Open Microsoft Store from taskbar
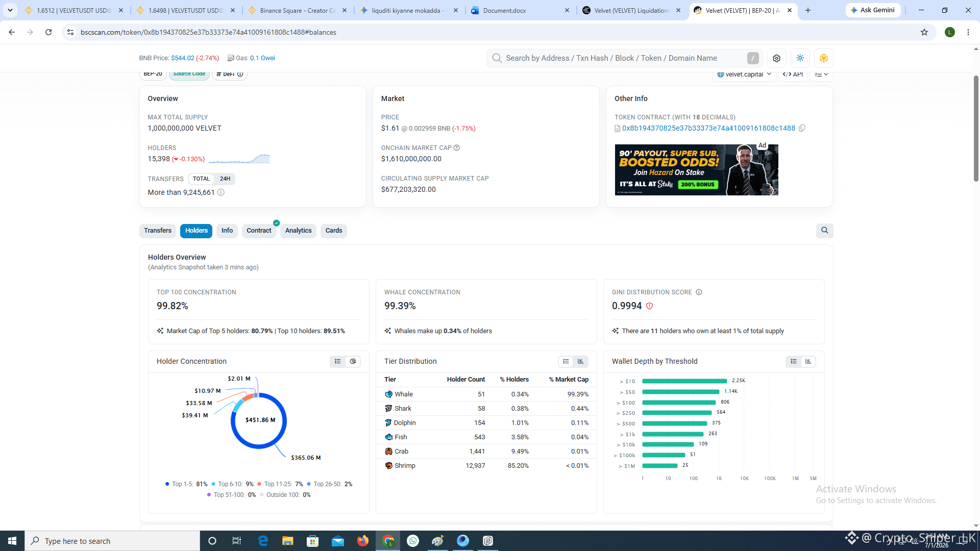This screenshot has width=980, height=551. 313,541
